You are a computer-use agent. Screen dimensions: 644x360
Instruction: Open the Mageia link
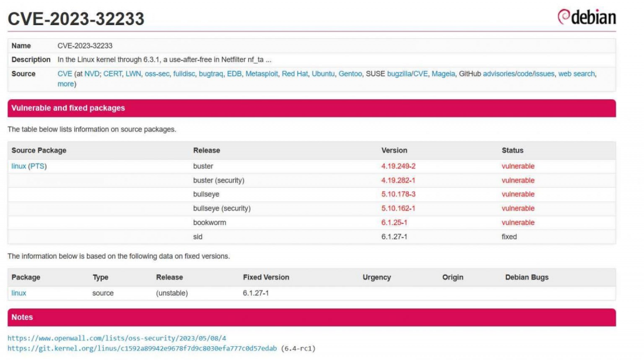[x=444, y=74]
